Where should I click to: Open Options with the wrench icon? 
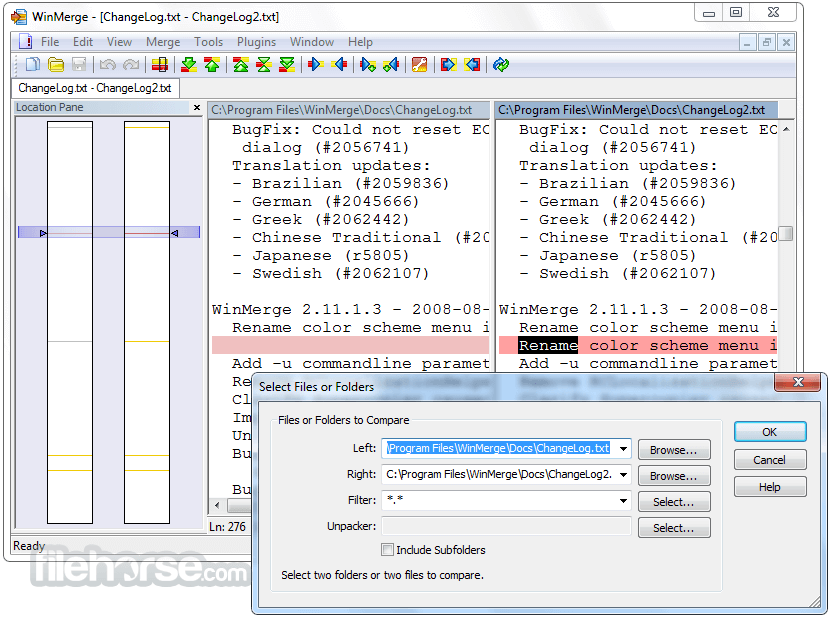tap(420, 65)
